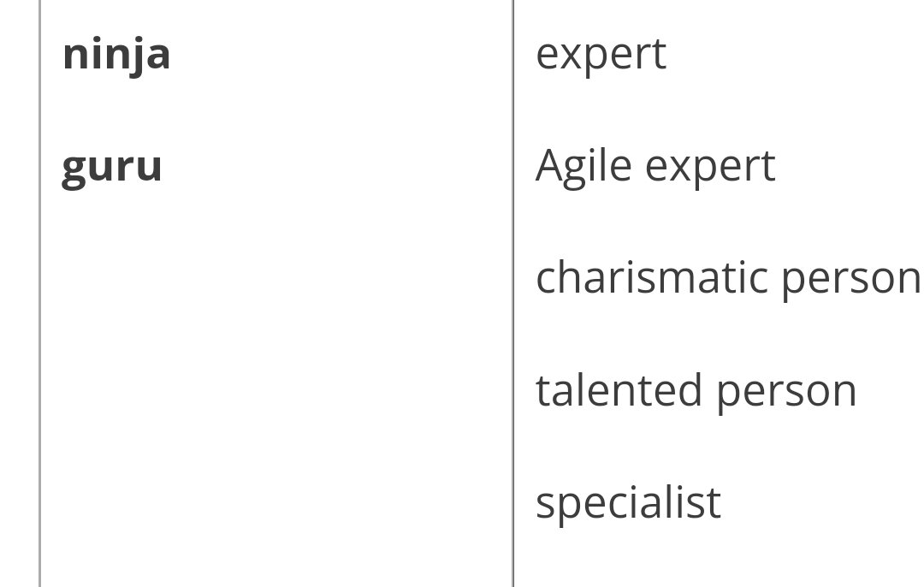924x587 pixels.
Task: Click the word "talented"
Action: pos(619,390)
